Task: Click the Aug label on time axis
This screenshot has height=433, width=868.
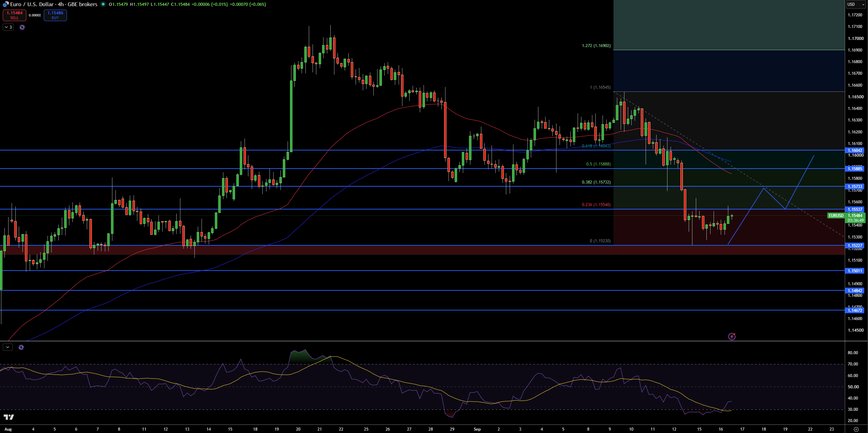Action: coord(8,429)
